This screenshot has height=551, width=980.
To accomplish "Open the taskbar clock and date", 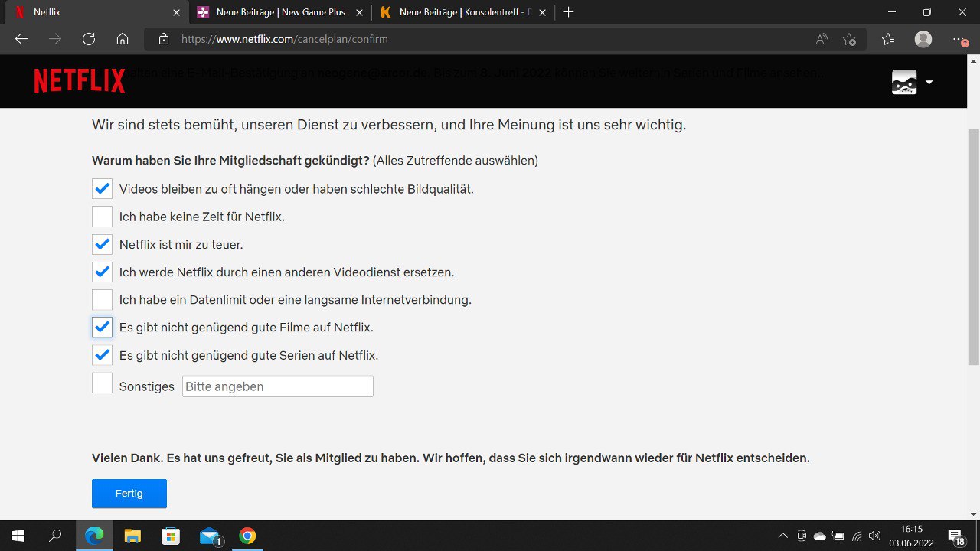I will 911,536.
